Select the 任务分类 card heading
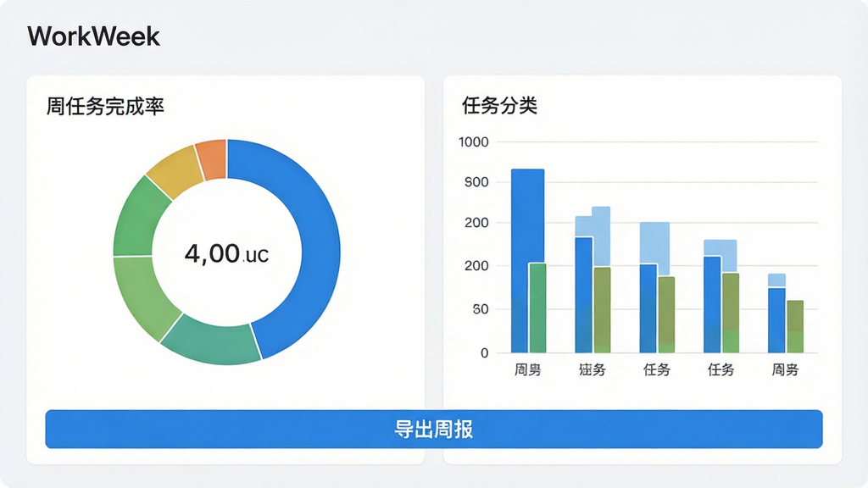Screen dimensions: 868x488 point(499,105)
